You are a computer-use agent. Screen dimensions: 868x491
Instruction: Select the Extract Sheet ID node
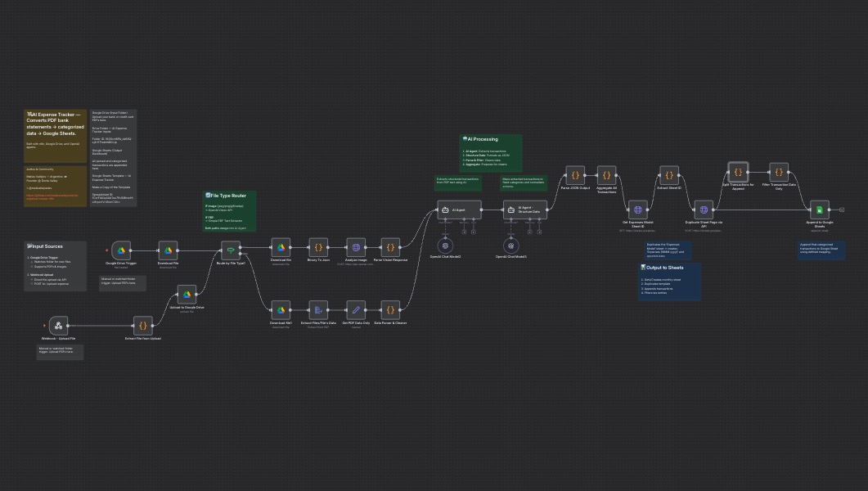click(669, 175)
